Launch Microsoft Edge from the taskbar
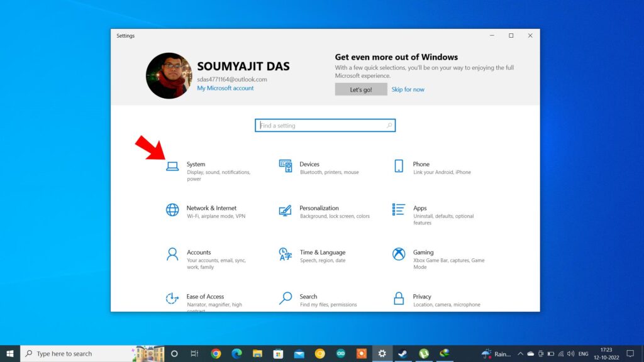The height and width of the screenshot is (362, 644). point(236,353)
